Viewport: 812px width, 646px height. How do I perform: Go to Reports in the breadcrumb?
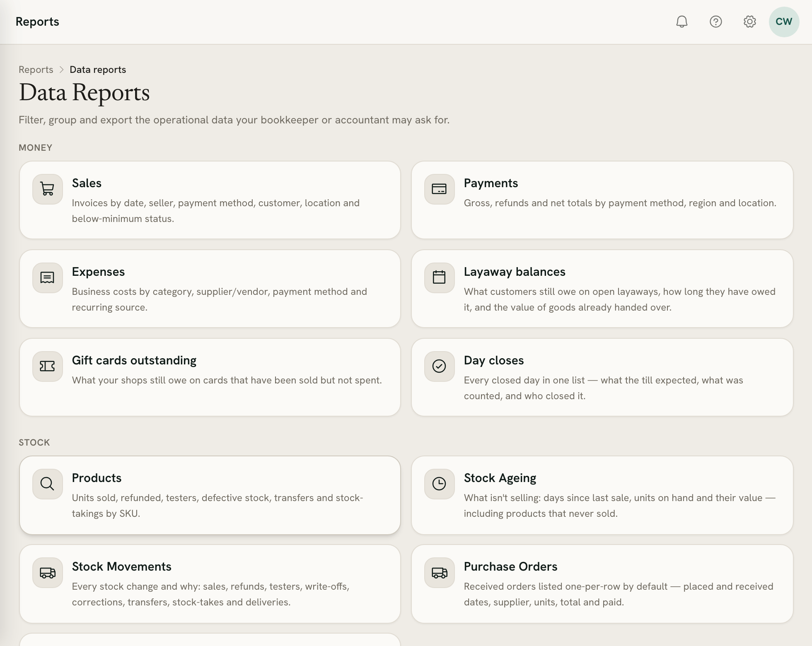pos(36,70)
